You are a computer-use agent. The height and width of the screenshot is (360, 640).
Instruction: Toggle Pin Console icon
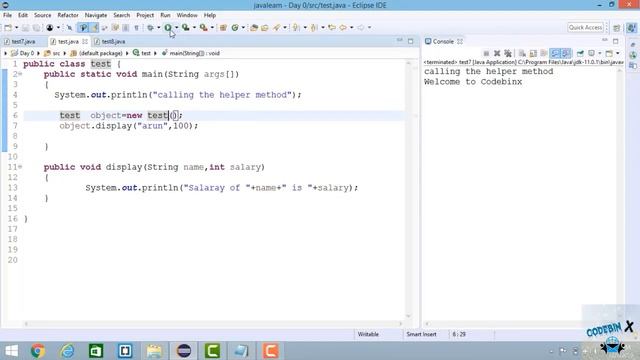coord(580,53)
